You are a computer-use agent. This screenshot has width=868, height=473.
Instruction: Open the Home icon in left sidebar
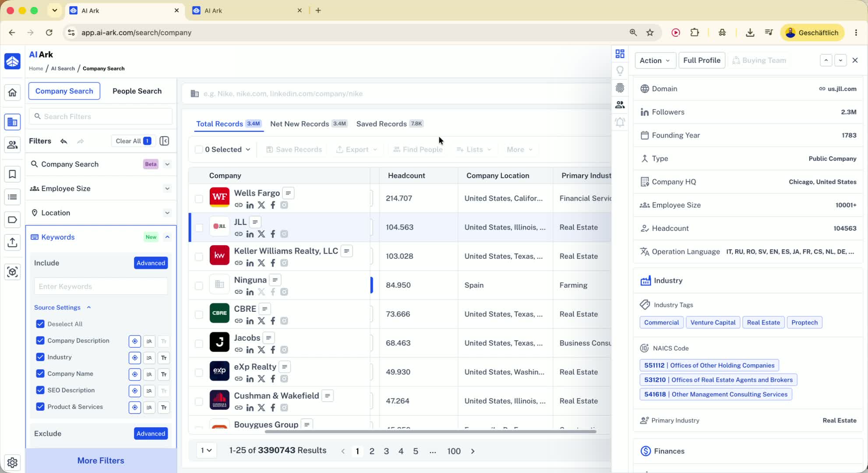(12, 92)
